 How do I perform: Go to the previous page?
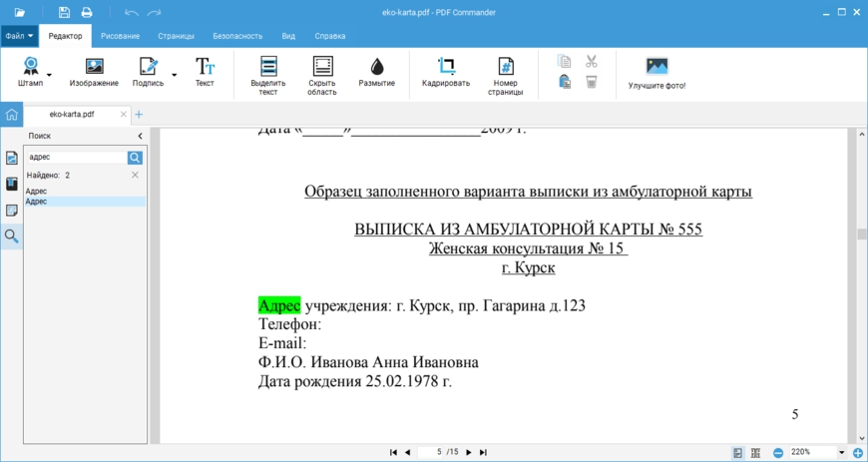pos(407,453)
